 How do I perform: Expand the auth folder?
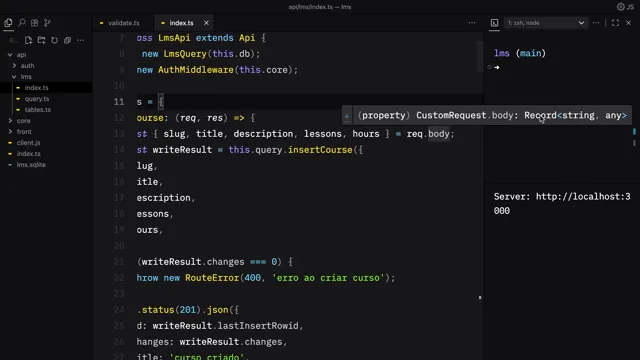[x=27, y=65]
